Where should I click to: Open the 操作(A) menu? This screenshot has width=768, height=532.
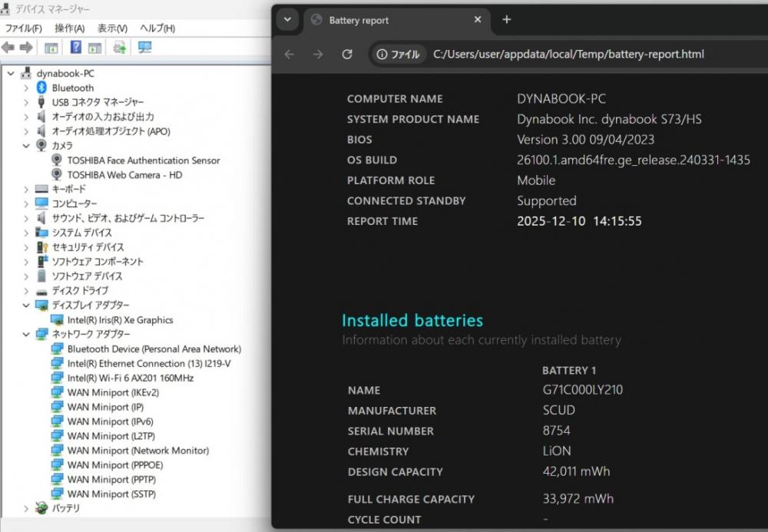coord(70,28)
